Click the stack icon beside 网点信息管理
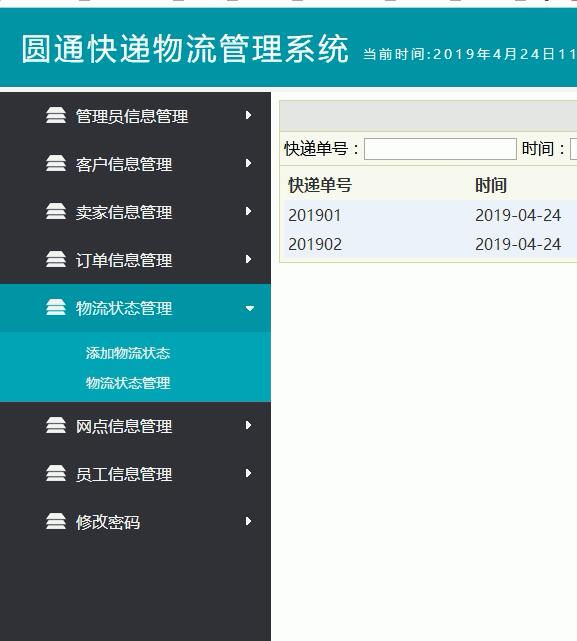This screenshot has width=577, height=641. click(x=56, y=426)
